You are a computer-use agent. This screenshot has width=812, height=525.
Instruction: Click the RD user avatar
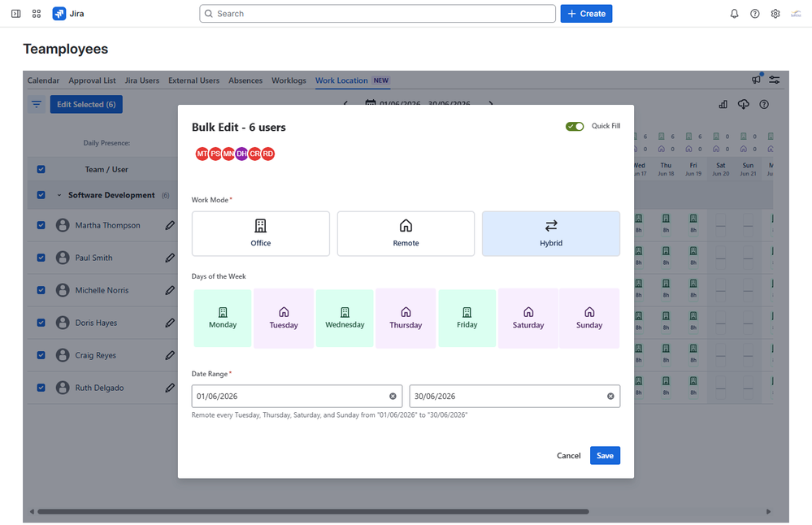coord(267,154)
